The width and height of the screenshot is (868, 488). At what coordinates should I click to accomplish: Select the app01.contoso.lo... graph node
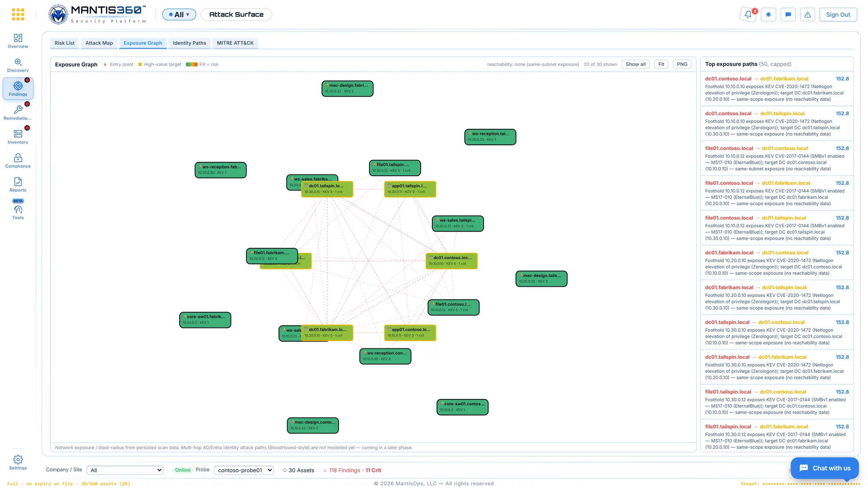point(410,333)
